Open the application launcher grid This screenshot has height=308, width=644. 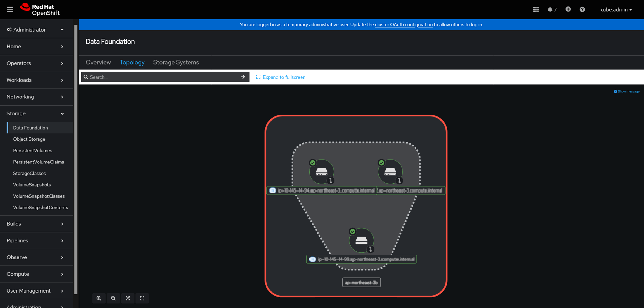click(x=536, y=9)
